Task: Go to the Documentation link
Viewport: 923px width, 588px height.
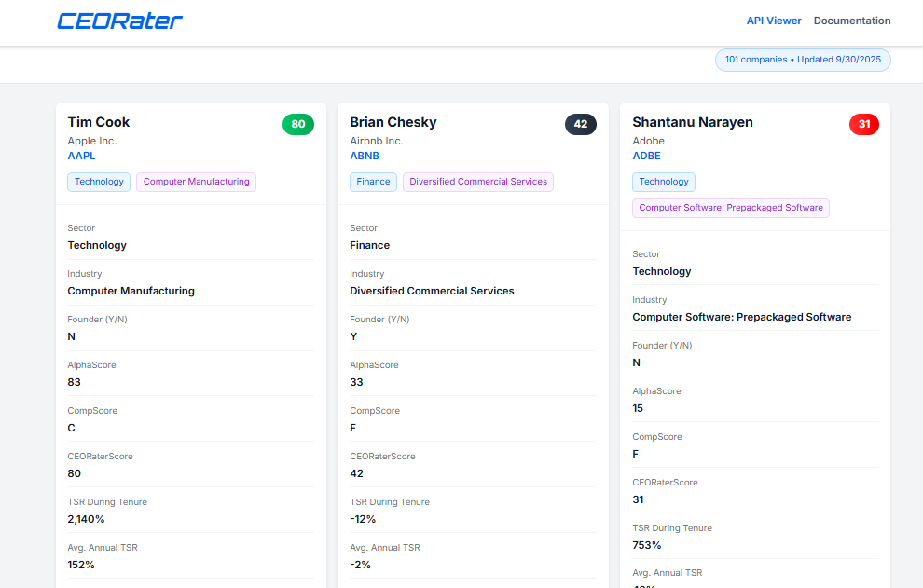Action: (852, 21)
